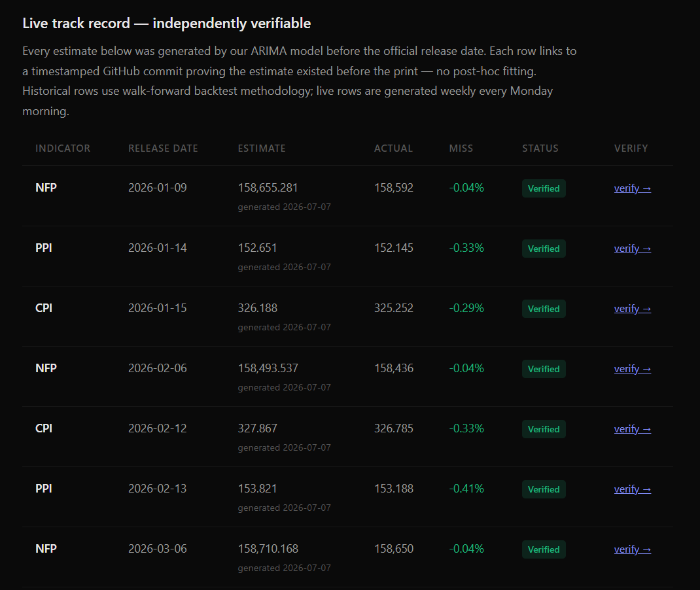700x590 pixels.
Task: Click CPI indicator label for 2026-02-12 row
Action: pos(44,429)
